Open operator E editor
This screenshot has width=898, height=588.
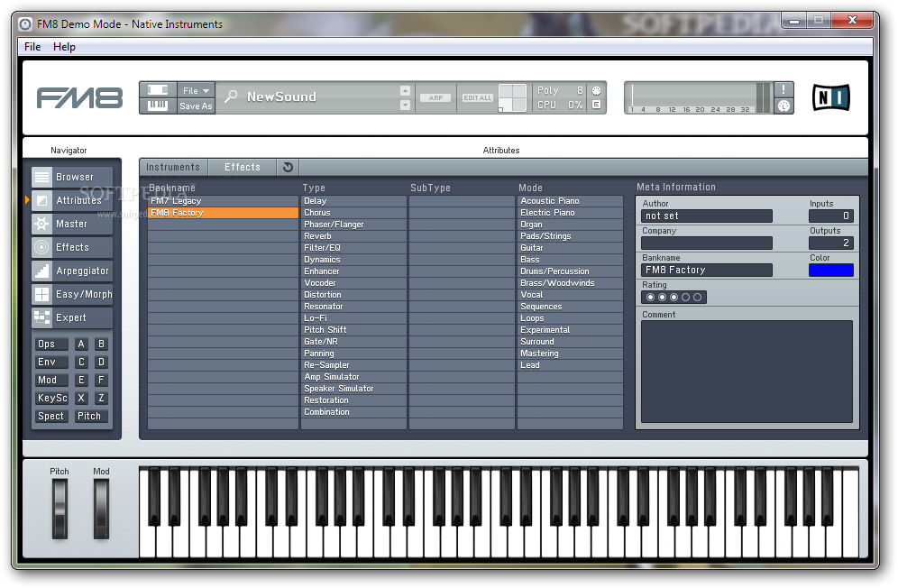(81, 380)
